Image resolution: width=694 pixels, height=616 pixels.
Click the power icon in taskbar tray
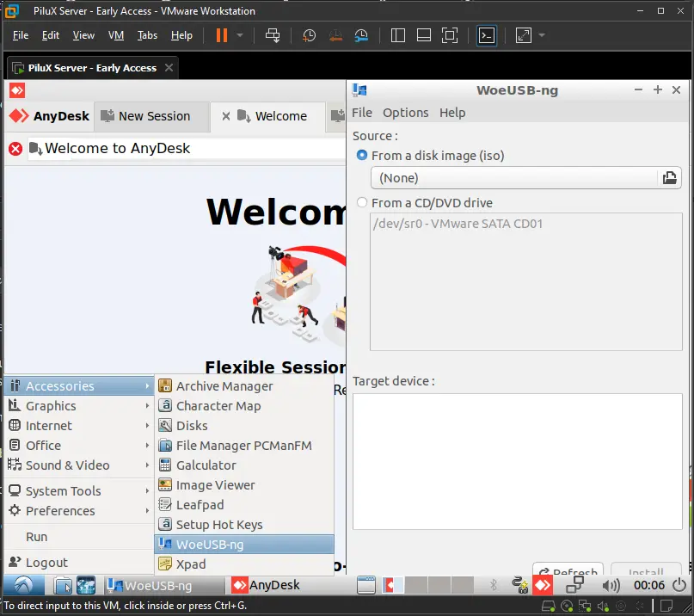pyautogui.click(x=679, y=585)
